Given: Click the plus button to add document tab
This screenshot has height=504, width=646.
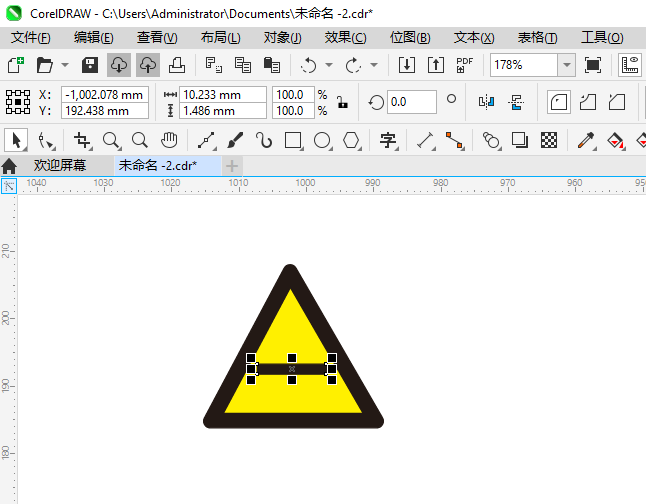Looking at the screenshot, I should 232,166.
